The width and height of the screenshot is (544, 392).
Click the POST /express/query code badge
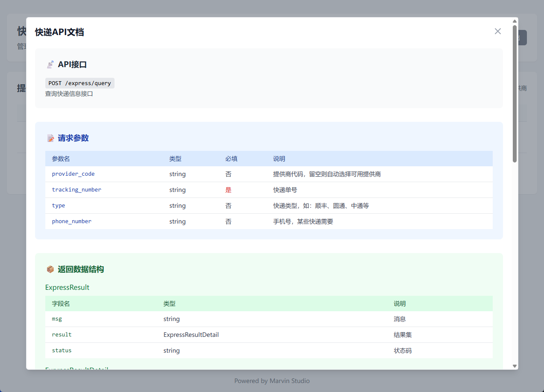tap(80, 83)
